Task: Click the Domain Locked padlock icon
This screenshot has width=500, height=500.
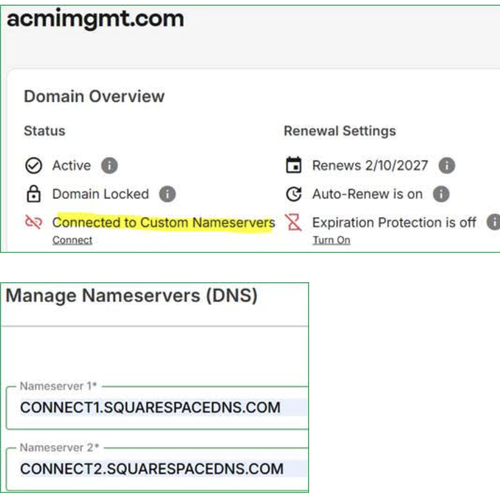Action: pos(34,194)
